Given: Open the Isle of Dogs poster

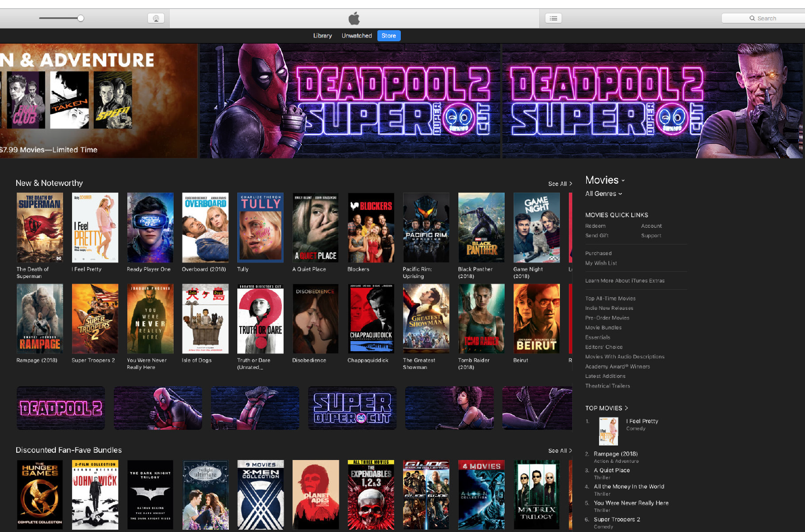Looking at the screenshot, I should [x=205, y=319].
